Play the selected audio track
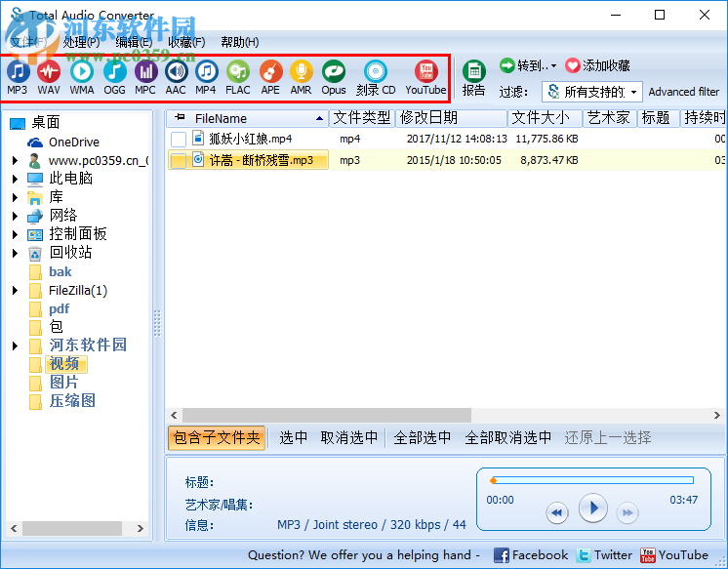This screenshot has width=728, height=569. pyautogui.click(x=593, y=508)
